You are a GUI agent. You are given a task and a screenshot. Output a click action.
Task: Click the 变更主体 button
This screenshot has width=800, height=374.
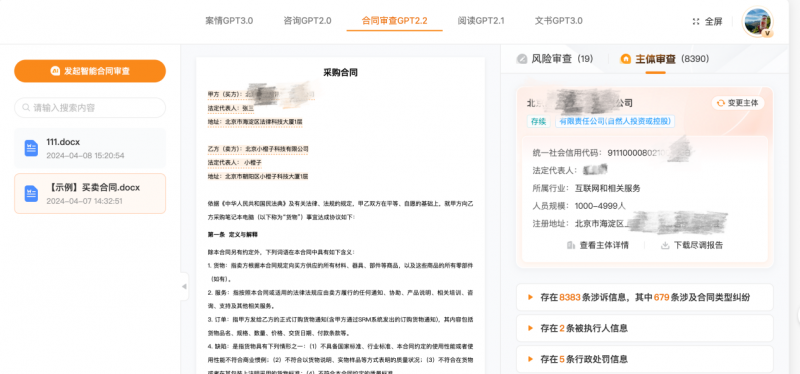tap(738, 103)
